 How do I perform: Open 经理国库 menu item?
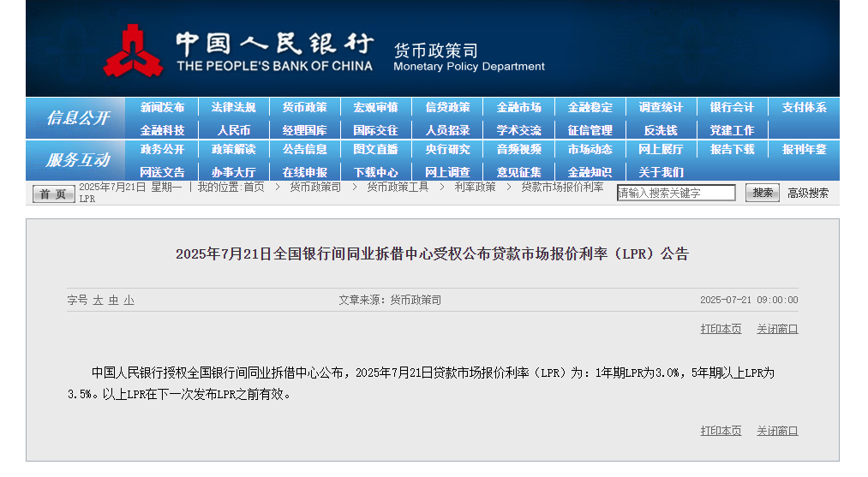pyautogui.click(x=304, y=130)
